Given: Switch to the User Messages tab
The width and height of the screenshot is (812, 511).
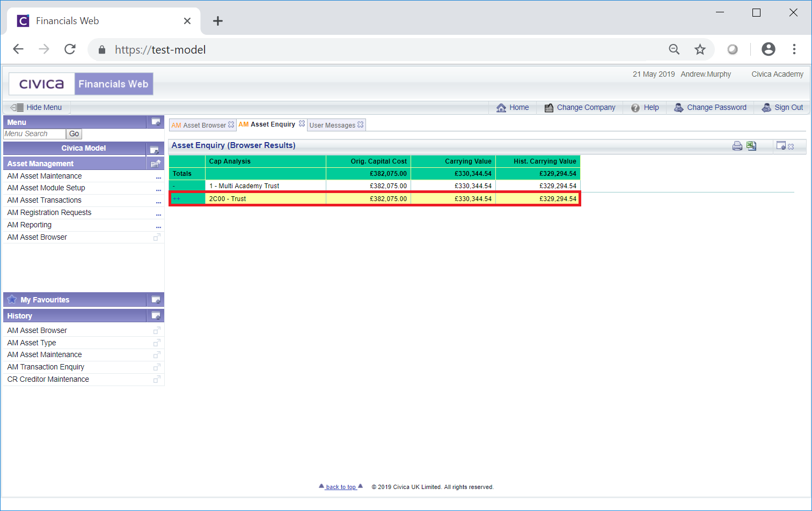Looking at the screenshot, I should 332,125.
